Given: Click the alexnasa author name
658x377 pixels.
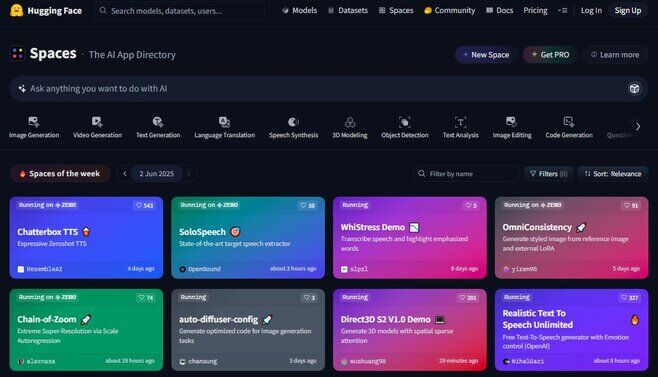Looking at the screenshot, I should coord(41,361).
